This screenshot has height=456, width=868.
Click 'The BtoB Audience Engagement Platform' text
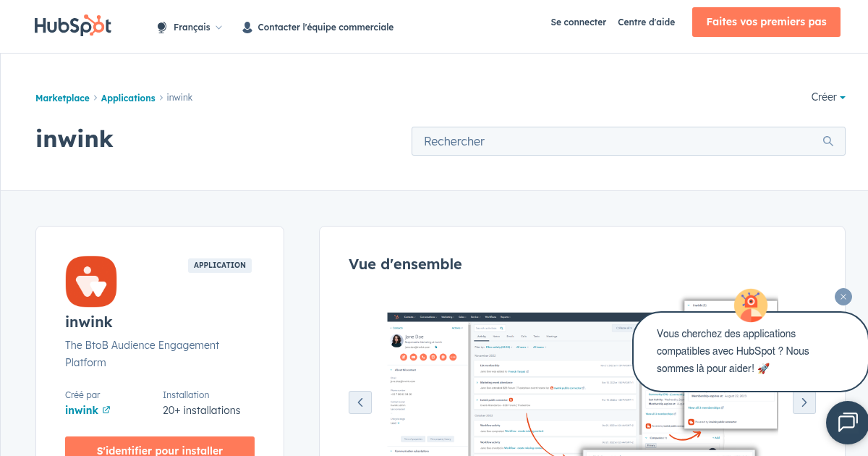[142, 354]
